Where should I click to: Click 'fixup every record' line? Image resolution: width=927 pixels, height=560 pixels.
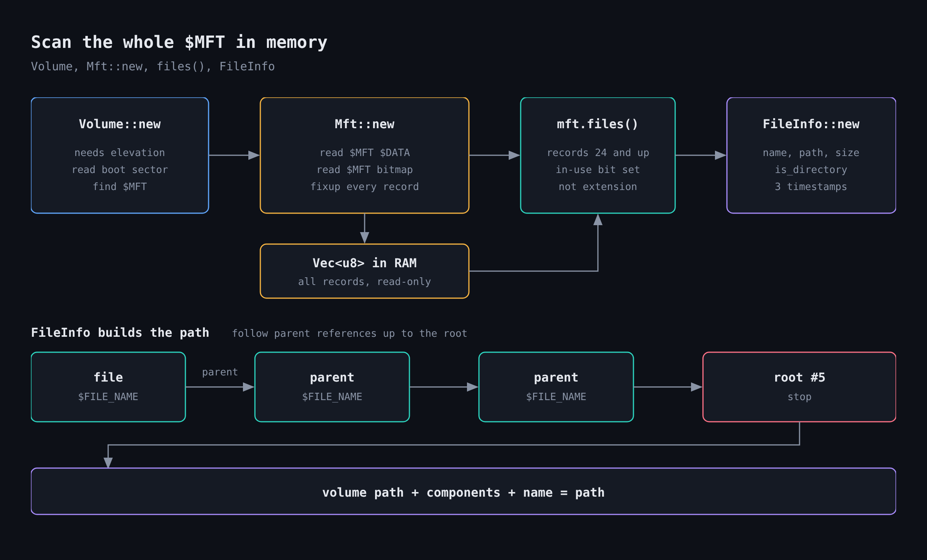(x=365, y=187)
